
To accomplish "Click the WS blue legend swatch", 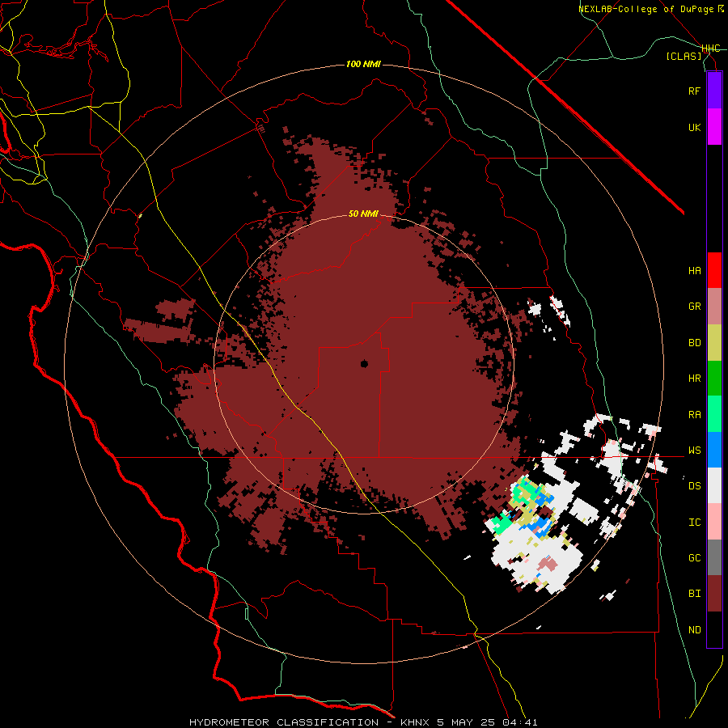I will 714,450.
